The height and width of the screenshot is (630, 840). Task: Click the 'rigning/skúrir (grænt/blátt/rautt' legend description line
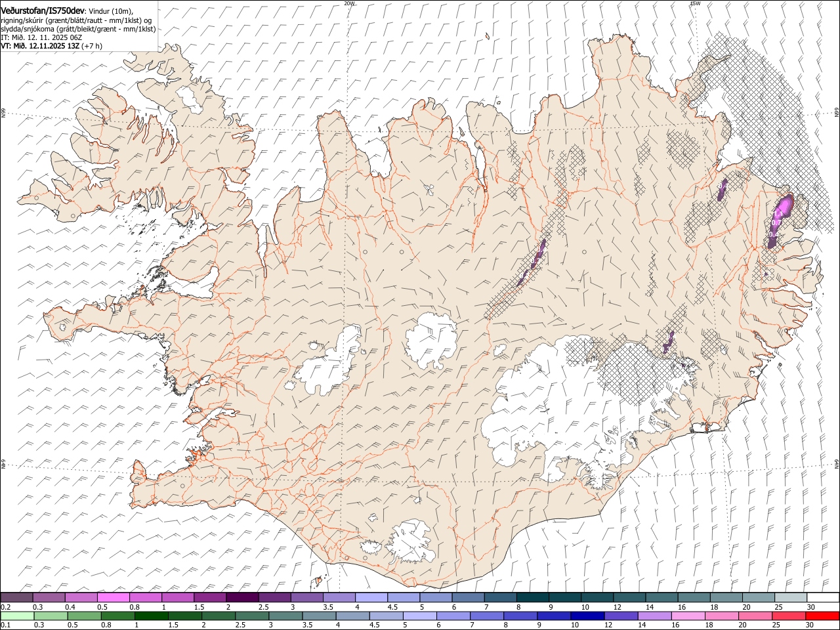pos(76,20)
